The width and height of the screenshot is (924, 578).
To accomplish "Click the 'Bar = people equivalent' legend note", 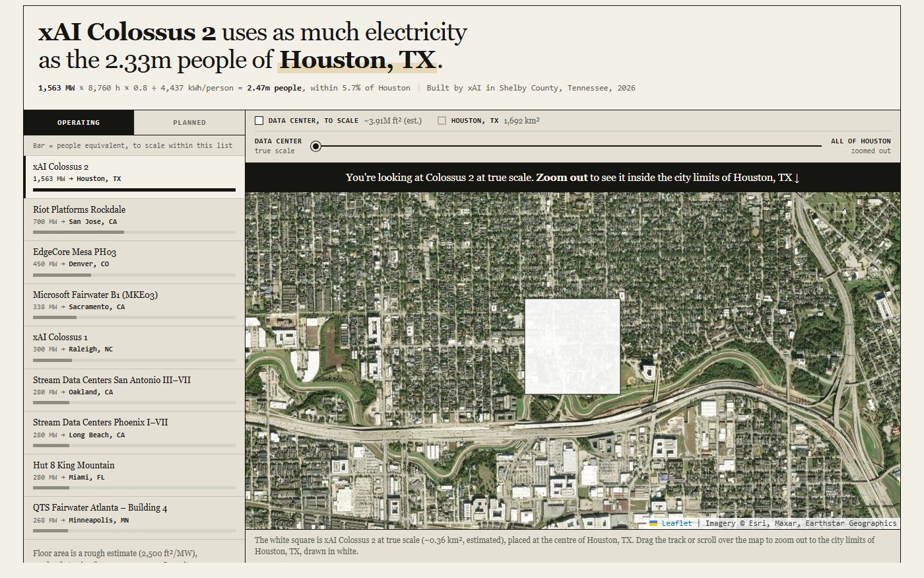I will coord(133,145).
